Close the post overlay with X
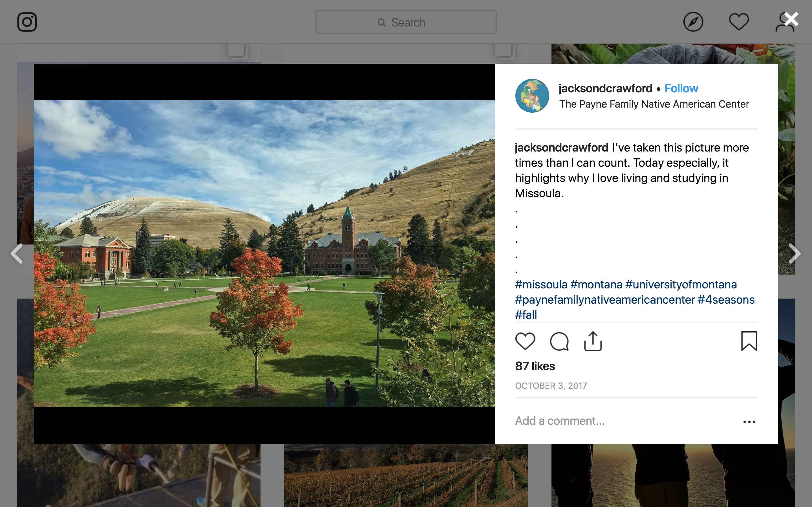The image size is (812, 507). 791,19
